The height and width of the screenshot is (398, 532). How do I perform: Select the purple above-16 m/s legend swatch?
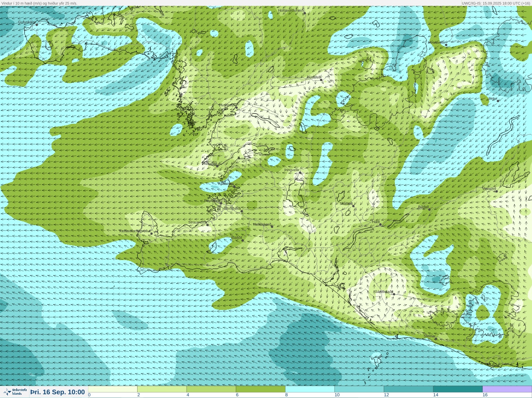click(507, 389)
